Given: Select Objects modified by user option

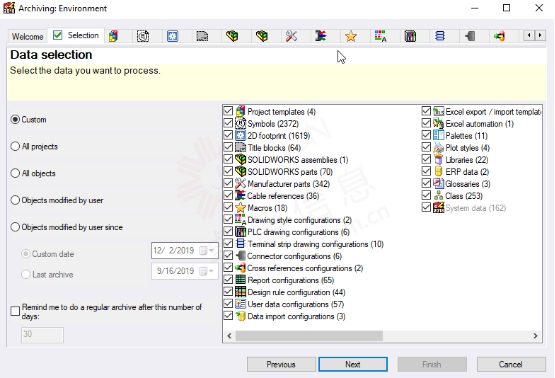Looking at the screenshot, I should [15, 200].
